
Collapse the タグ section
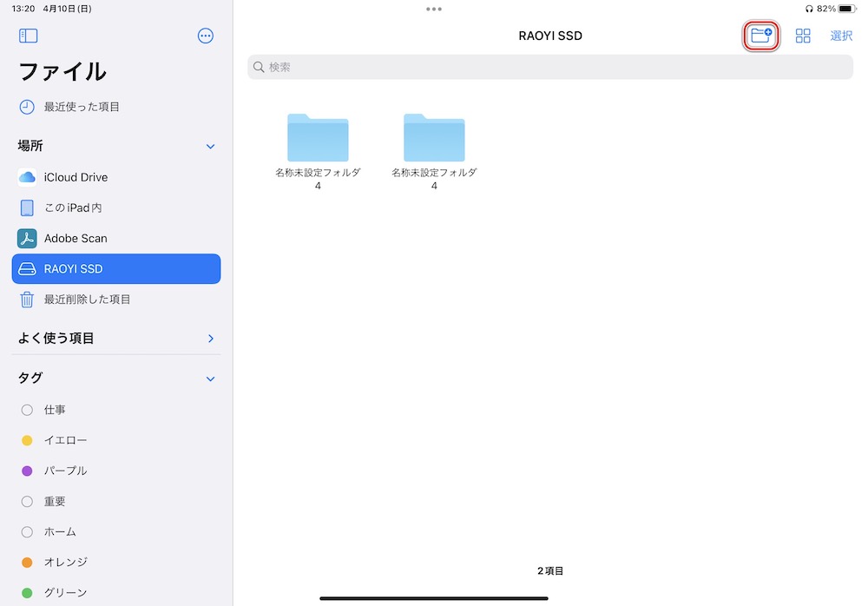point(210,379)
